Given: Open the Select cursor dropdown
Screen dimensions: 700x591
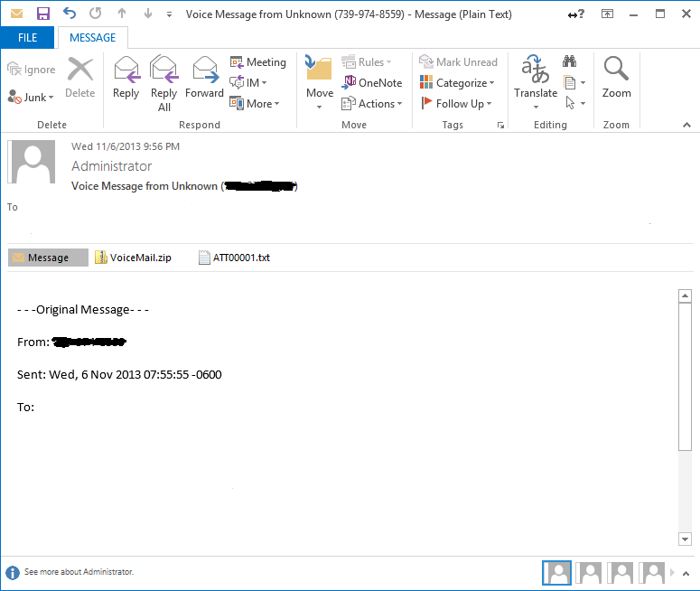Looking at the screenshot, I should 575,103.
